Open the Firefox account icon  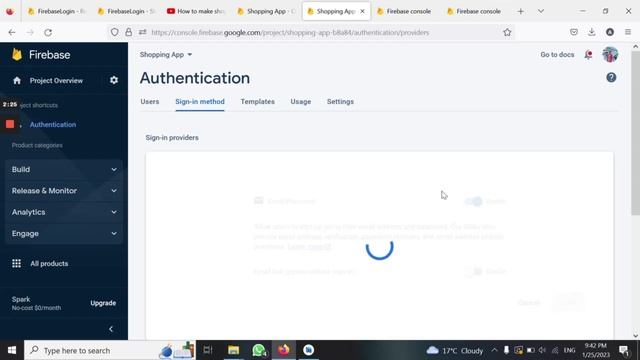pos(610,32)
